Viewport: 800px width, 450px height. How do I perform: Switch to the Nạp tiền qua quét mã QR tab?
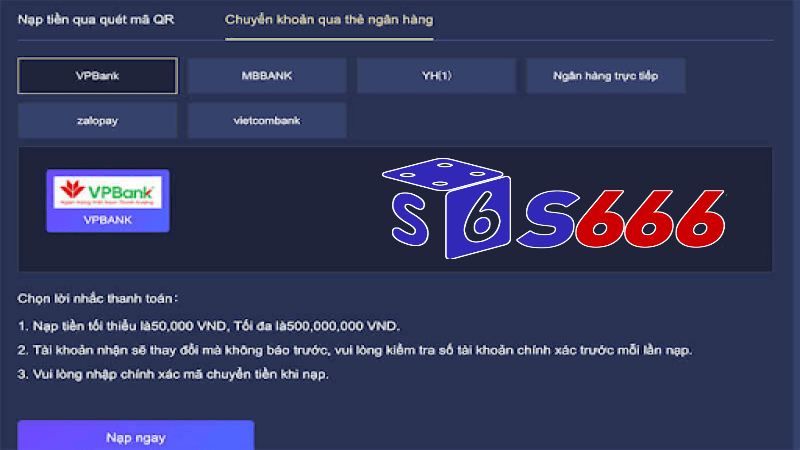point(96,20)
